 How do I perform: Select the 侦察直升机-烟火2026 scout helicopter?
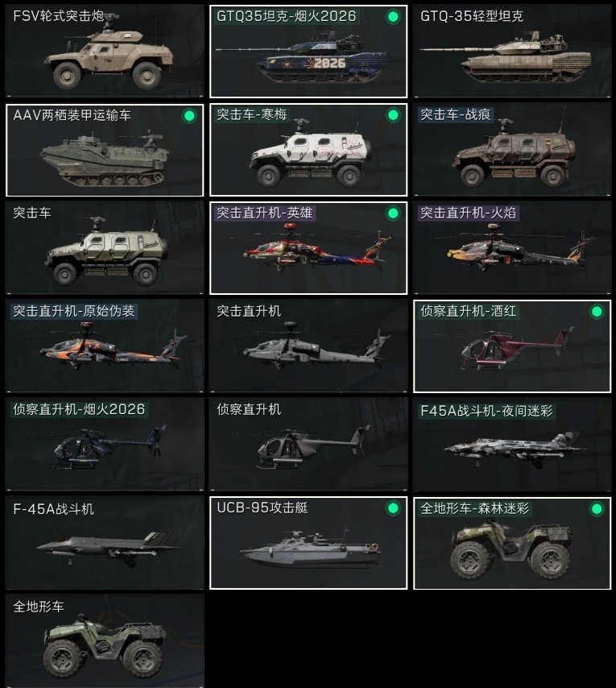[105, 445]
